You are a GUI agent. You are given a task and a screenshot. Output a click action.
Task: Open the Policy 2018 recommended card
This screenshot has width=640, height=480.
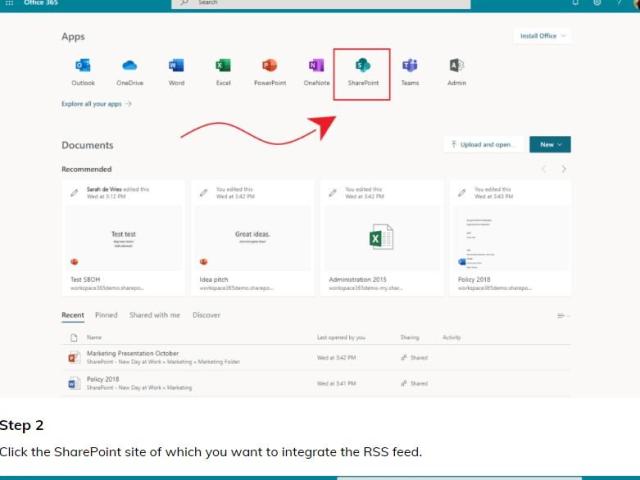click(510, 239)
